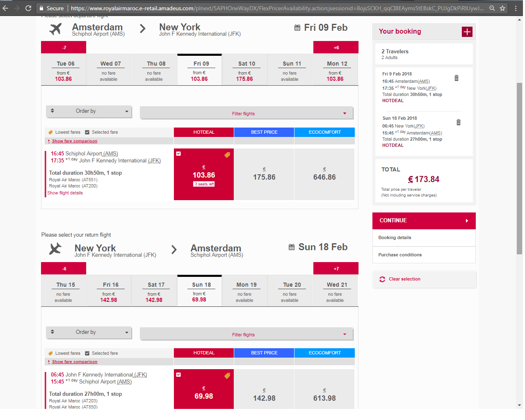
Task: Click the sort arrows icon in return Order by
Action: point(52,332)
